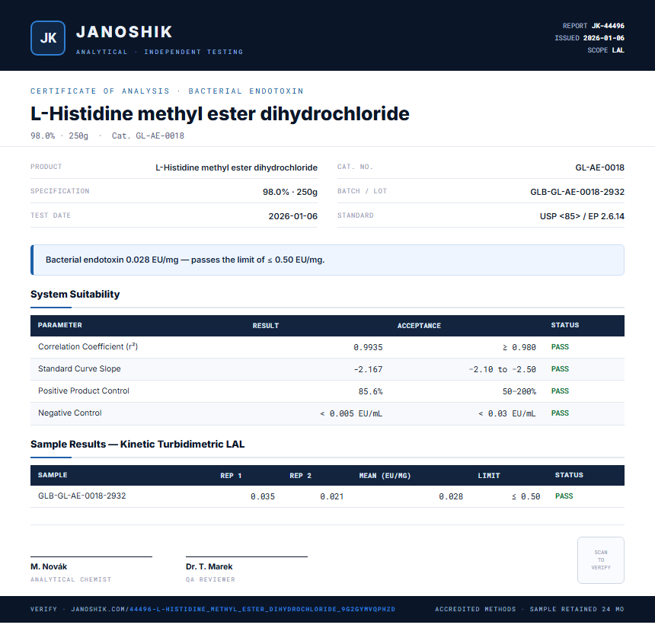Click the M. Novák signature name
The height and width of the screenshot is (644, 655).
click(x=49, y=567)
